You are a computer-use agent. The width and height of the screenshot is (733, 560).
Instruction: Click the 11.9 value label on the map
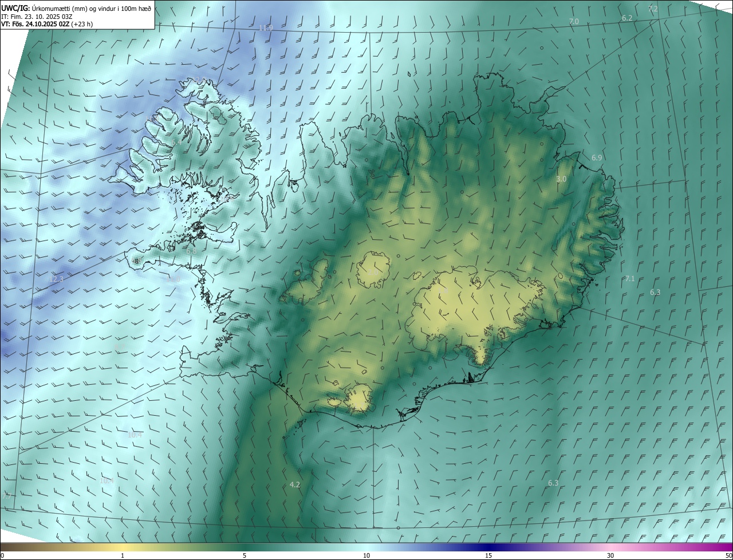coord(266,28)
